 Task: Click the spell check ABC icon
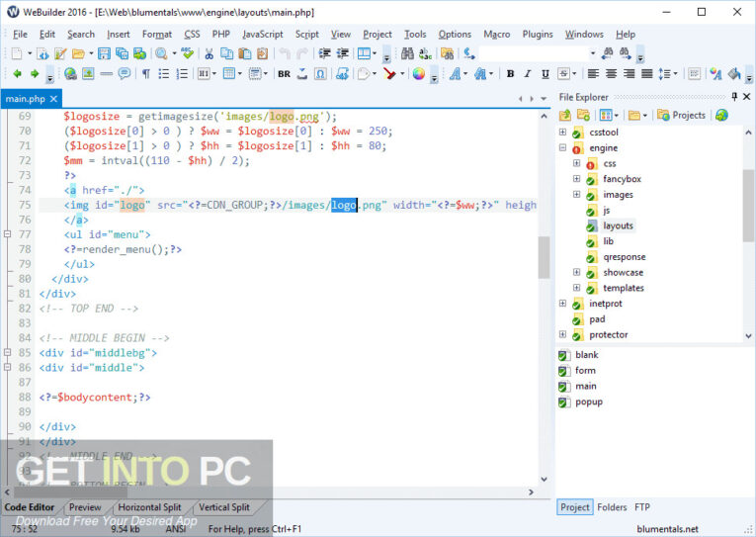(x=188, y=53)
